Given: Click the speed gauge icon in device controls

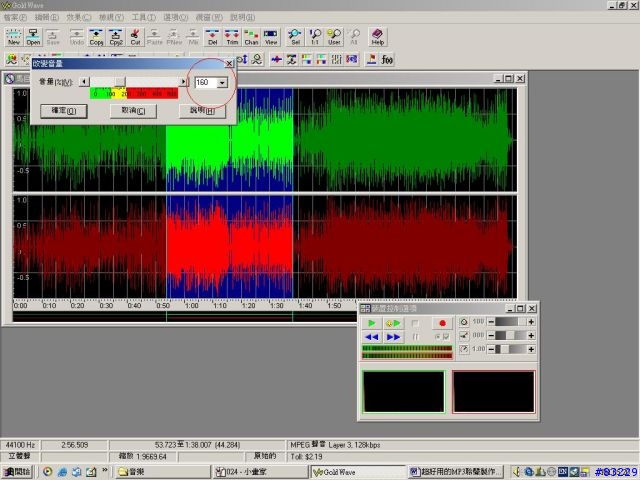Looking at the screenshot, I should (464, 349).
